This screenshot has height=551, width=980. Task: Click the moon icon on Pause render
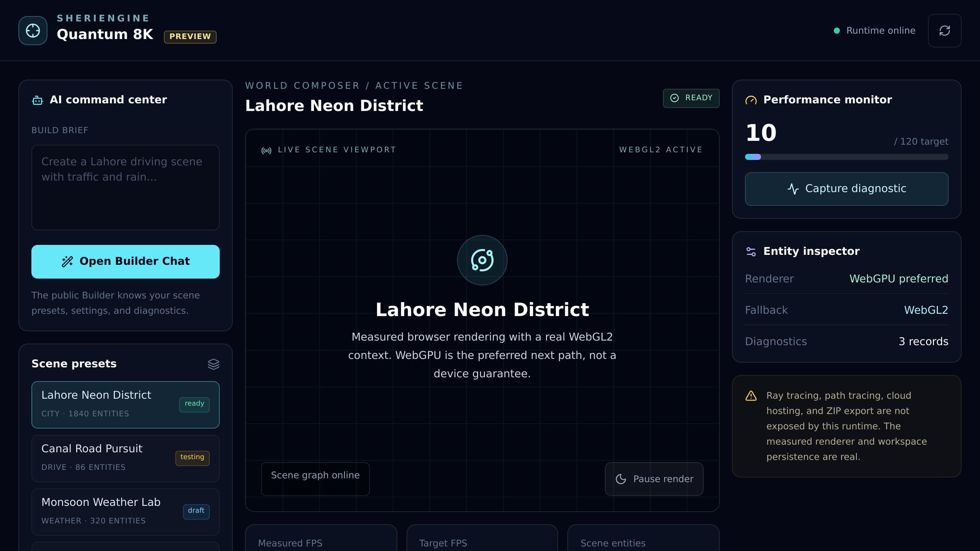[x=621, y=479]
